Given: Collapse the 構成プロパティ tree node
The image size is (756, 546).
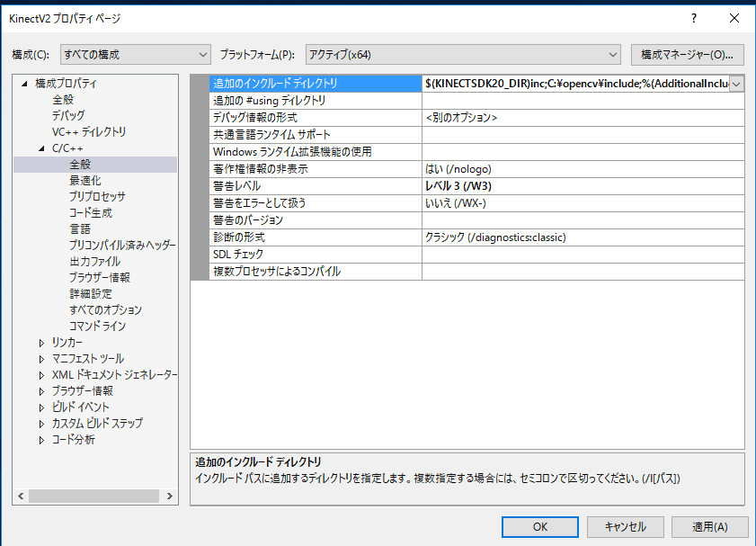Looking at the screenshot, I should tap(24, 84).
